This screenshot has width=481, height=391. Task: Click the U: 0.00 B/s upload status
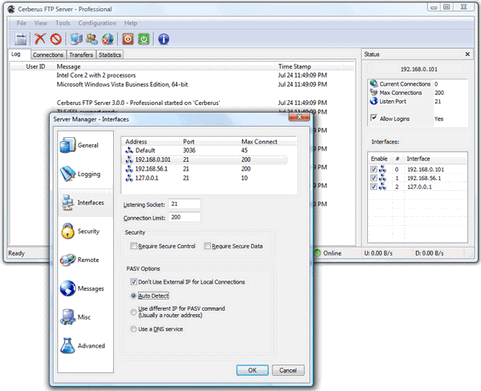378,253
